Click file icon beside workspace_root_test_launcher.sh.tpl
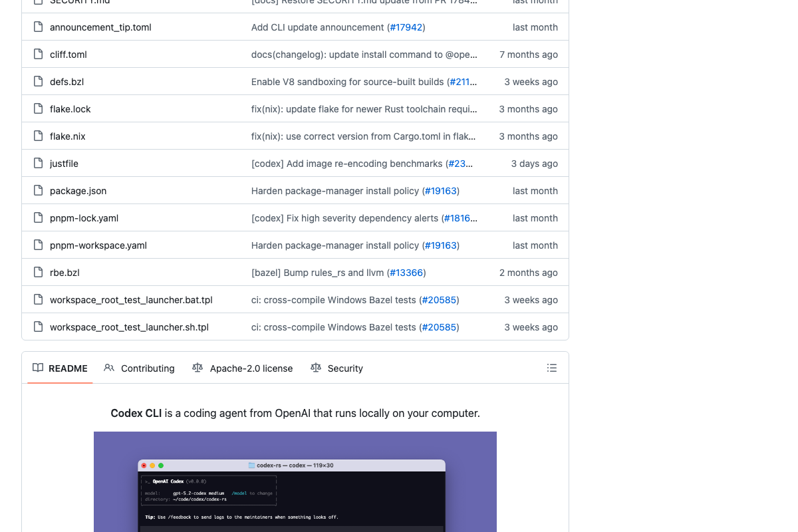The height and width of the screenshot is (532, 798). point(38,327)
